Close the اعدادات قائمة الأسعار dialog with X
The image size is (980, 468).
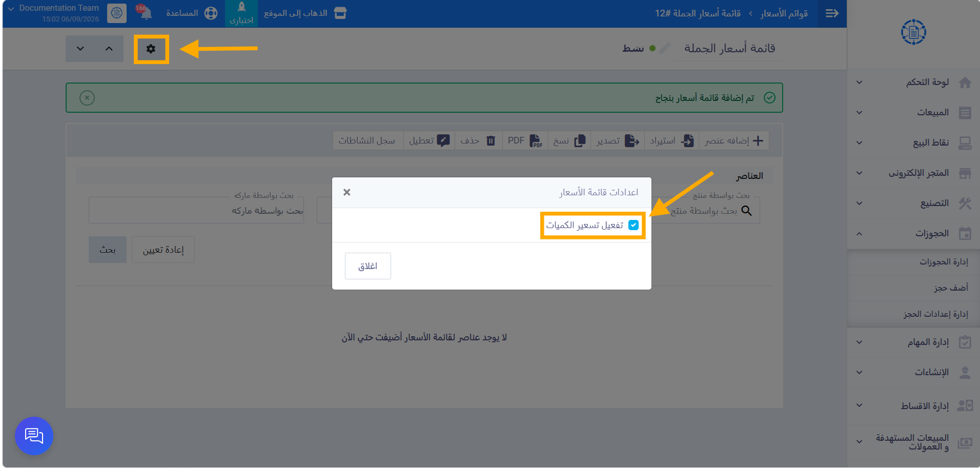coord(347,192)
